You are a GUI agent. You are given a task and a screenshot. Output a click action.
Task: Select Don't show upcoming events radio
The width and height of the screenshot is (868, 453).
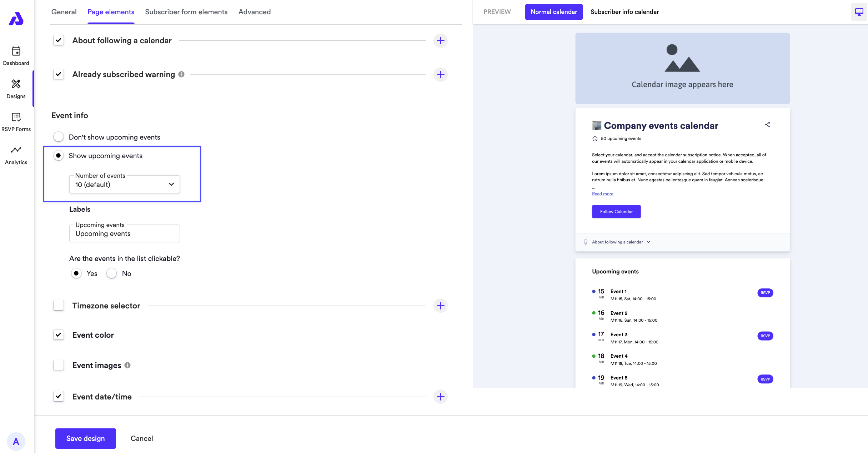pyautogui.click(x=59, y=137)
